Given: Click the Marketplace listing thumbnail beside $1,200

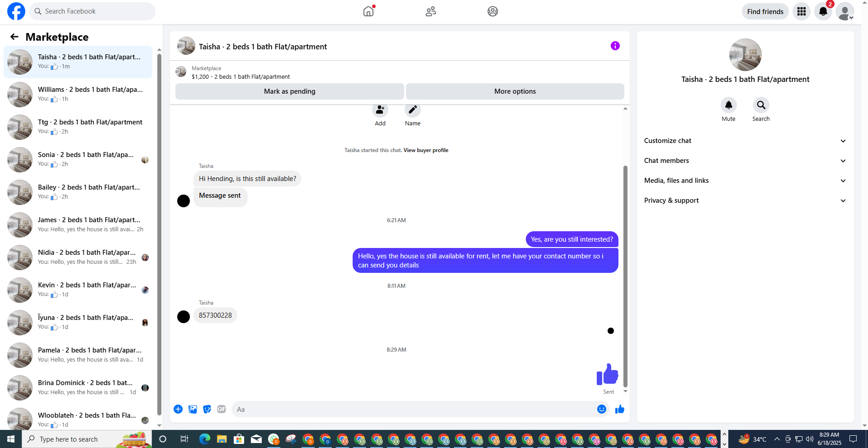Looking at the screenshot, I should point(181,71).
